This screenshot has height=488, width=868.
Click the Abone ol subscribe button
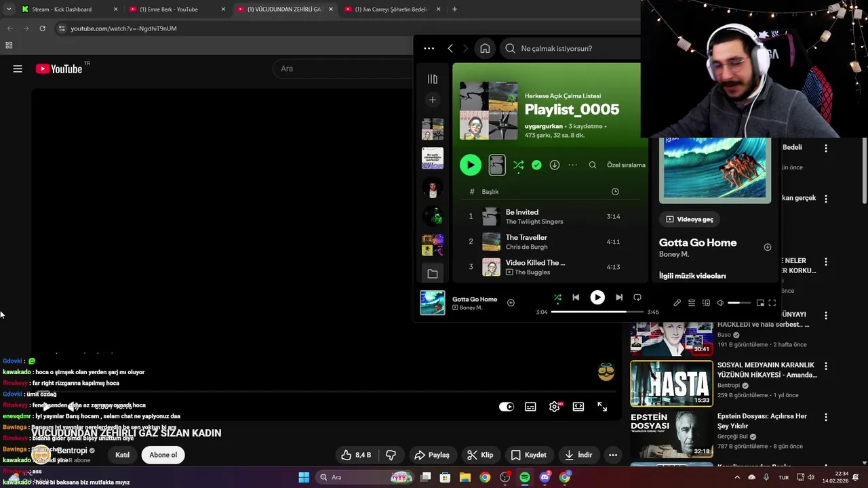coord(163,455)
